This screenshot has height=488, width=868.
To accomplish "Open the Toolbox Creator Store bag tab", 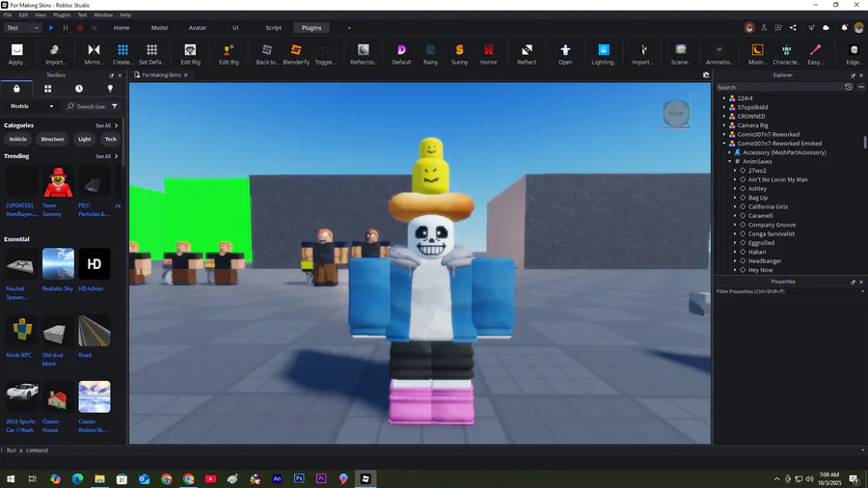I will pos(16,89).
